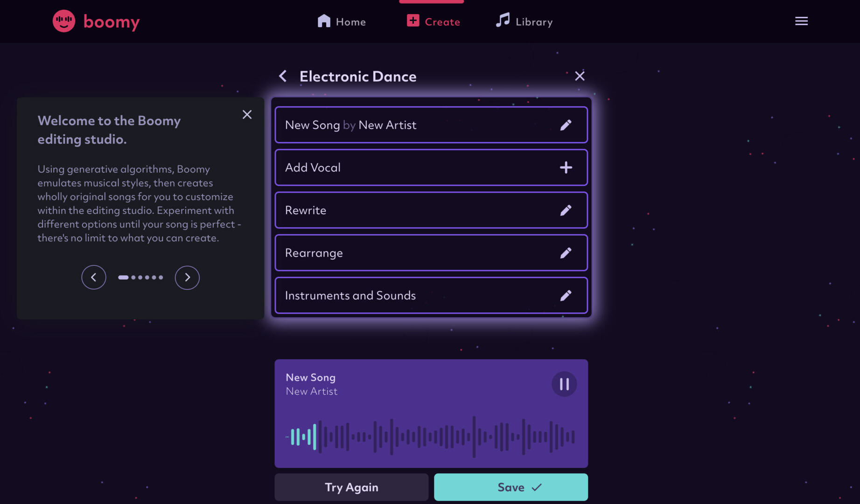Go back using arrow beside Electronic Dance
The image size is (860, 504).
point(283,76)
